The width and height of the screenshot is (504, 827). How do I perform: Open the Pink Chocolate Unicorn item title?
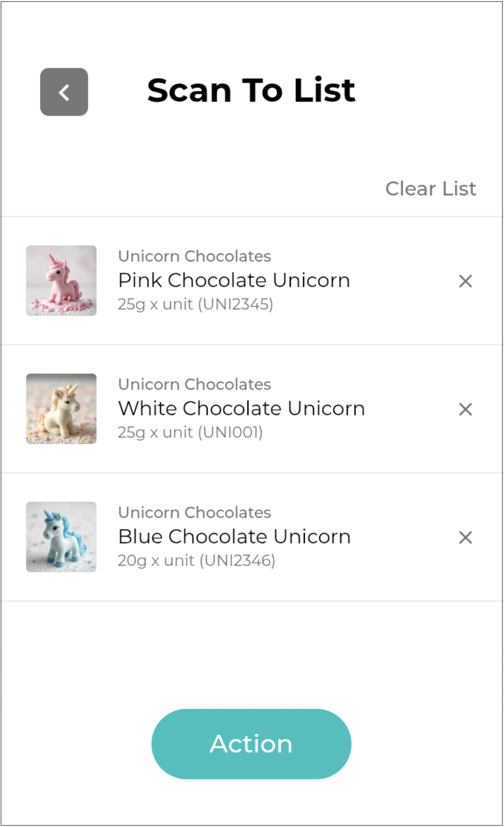(x=234, y=280)
